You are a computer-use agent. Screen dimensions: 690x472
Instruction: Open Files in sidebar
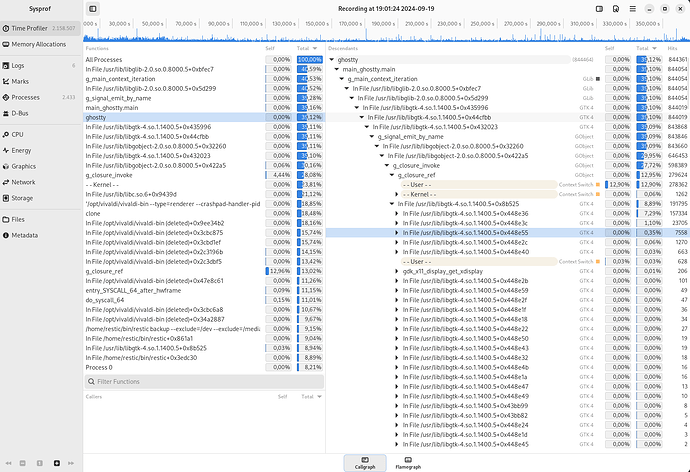click(40, 220)
